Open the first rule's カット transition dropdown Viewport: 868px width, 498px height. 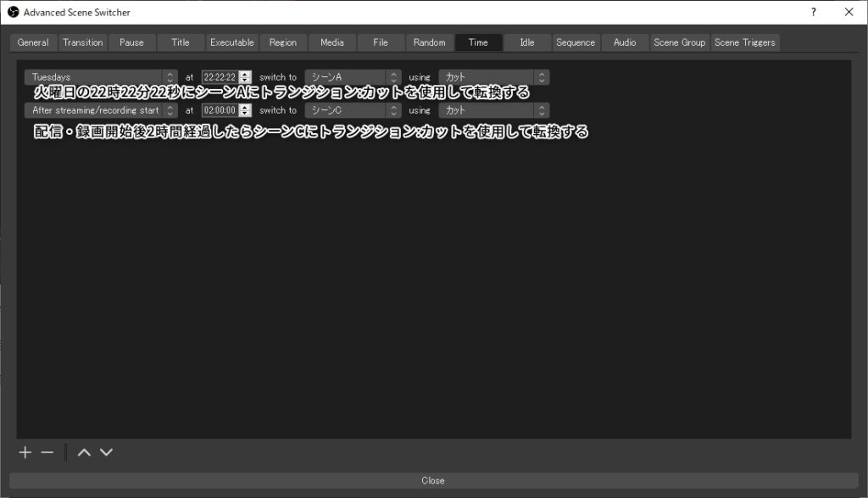coord(540,76)
